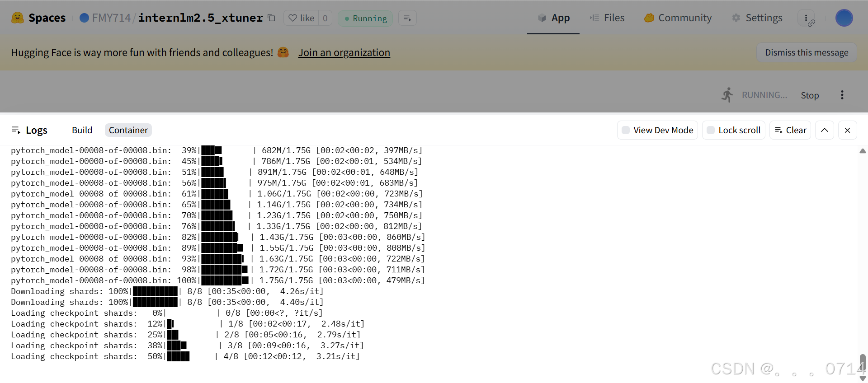
Task: Open the app's three-dot menu beside Stop
Action: [842, 95]
